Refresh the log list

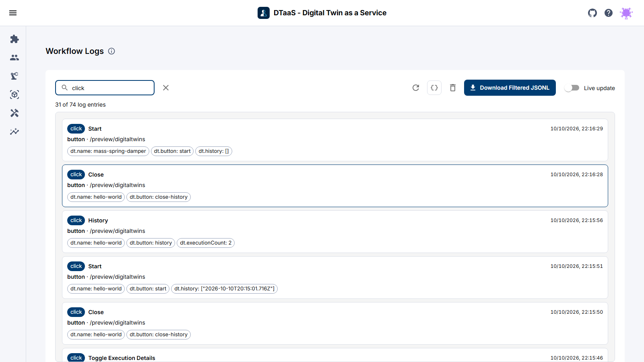point(416,88)
